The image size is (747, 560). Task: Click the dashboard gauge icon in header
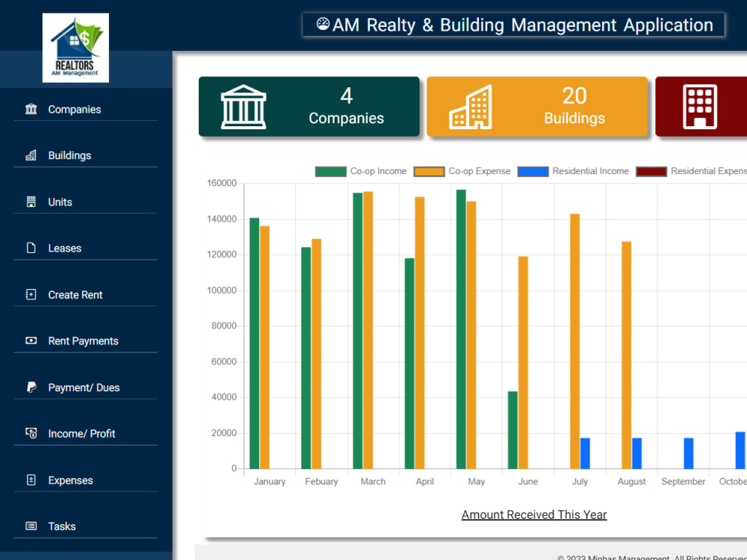[x=323, y=24]
